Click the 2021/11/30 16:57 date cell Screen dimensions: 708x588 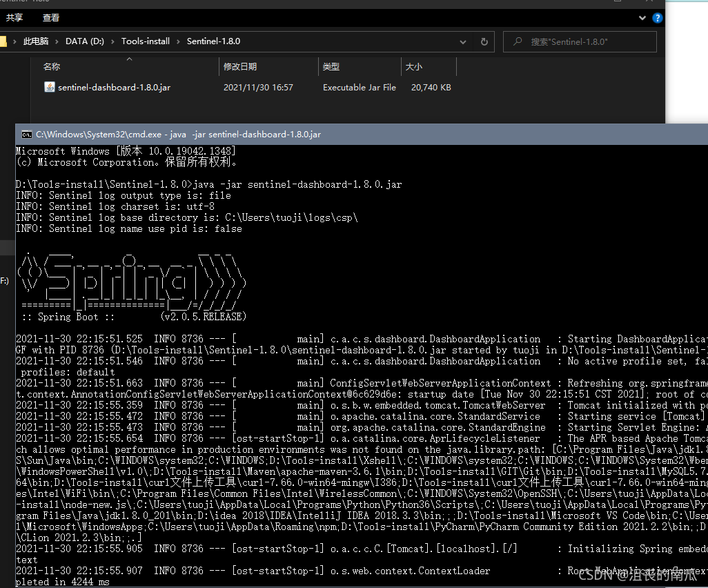click(x=258, y=87)
